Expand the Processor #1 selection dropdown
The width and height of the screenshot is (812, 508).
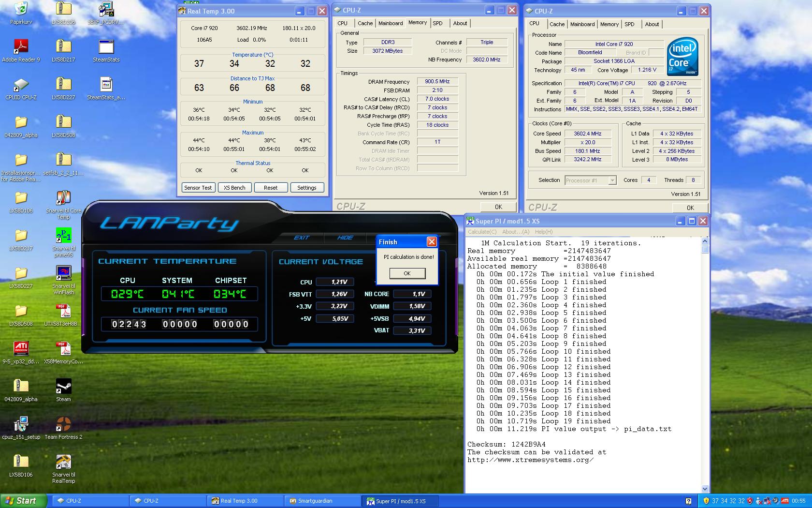tap(612, 180)
